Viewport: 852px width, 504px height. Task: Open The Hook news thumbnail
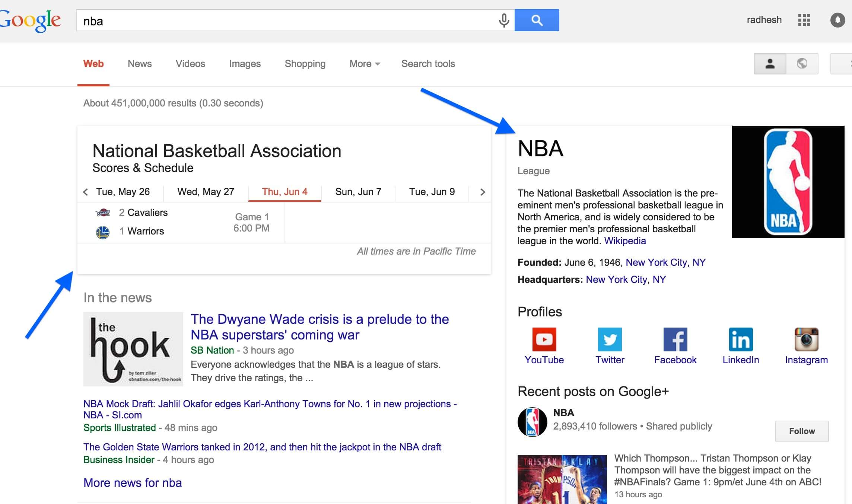[x=133, y=349]
